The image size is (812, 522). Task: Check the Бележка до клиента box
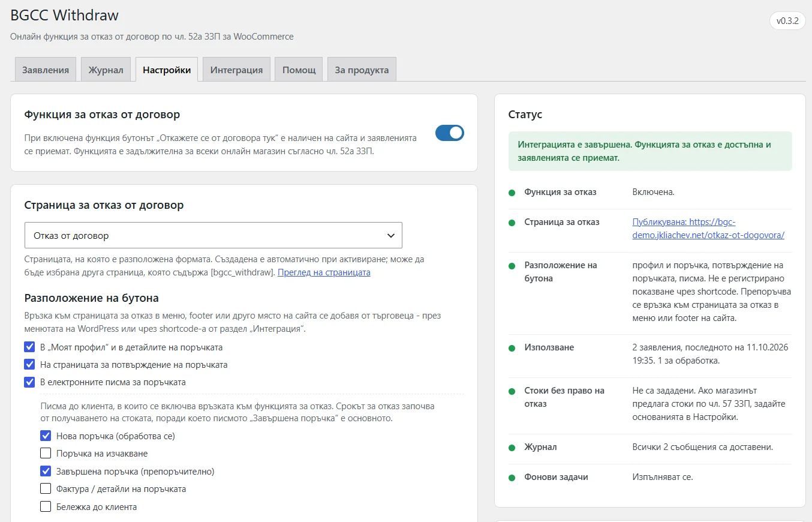point(46,506)
